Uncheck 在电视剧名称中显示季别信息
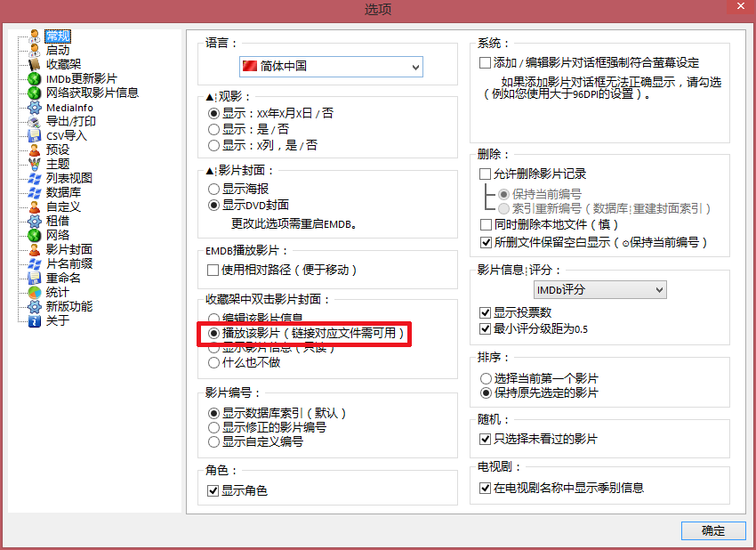This screenshot has width=756, height=550. click(486, 488)
